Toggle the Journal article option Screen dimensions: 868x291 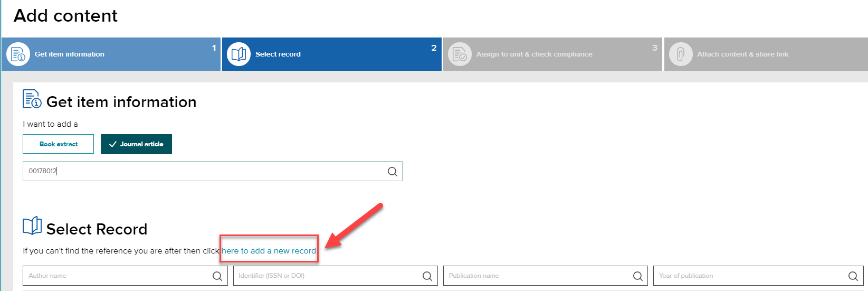click(x=136, y=144)
